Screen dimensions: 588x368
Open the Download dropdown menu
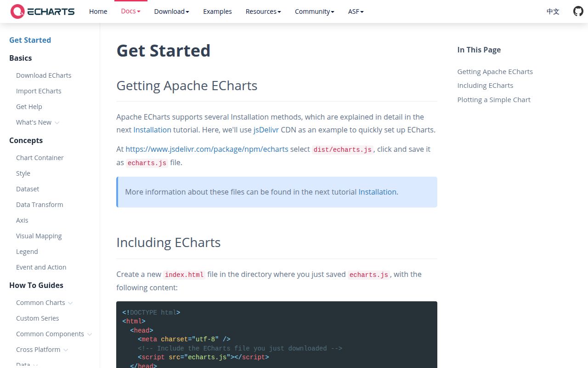click(172, 11)
